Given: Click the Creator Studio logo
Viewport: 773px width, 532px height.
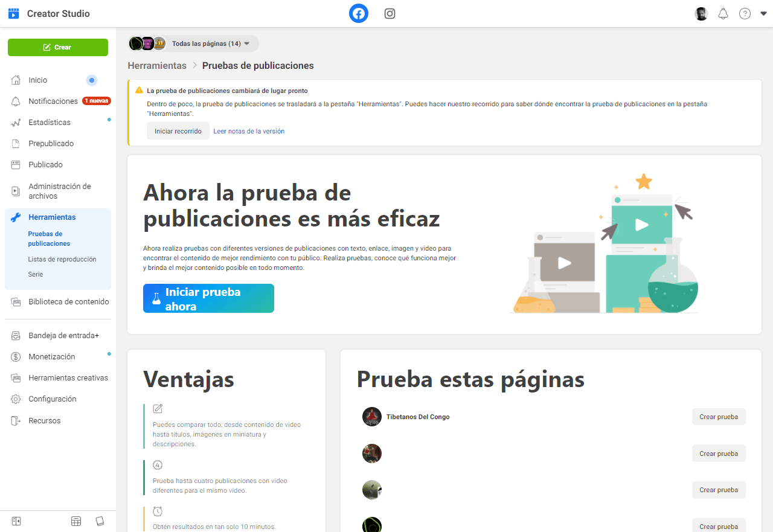Looking at the screenshot, I should (x=13, y=13).
